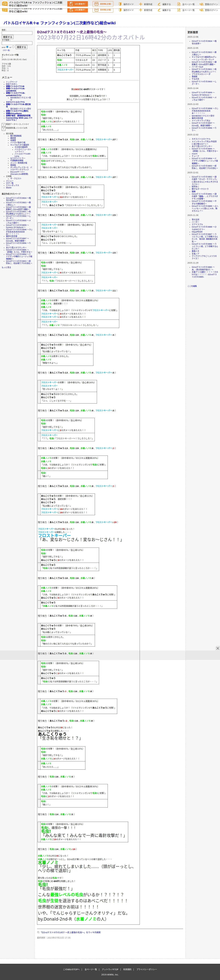Select the "or" tag search radio button

tap(13, 47)
